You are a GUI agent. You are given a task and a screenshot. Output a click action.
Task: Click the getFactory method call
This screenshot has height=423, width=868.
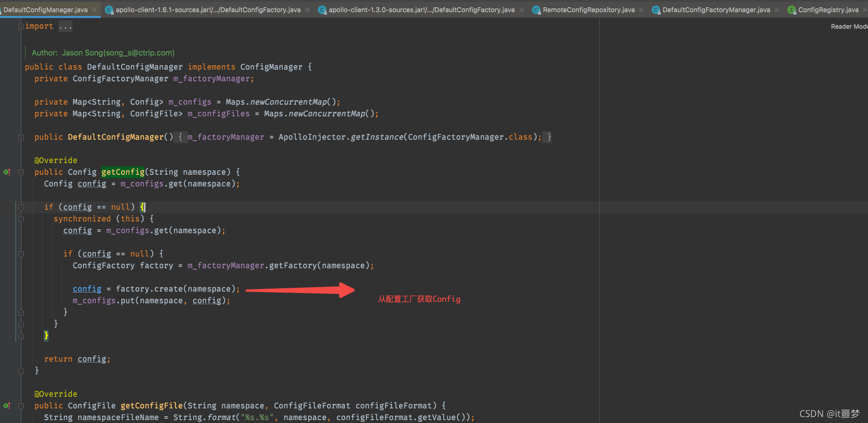pos(292,265)
